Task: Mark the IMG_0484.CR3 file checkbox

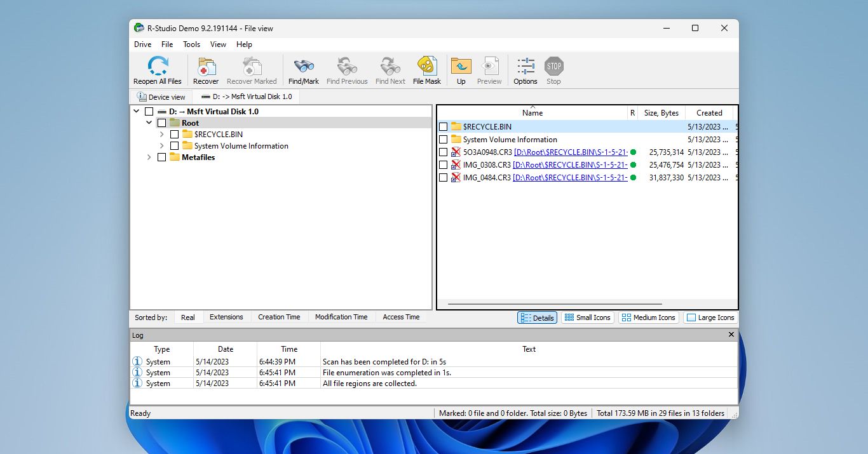Action: [443, 178]
